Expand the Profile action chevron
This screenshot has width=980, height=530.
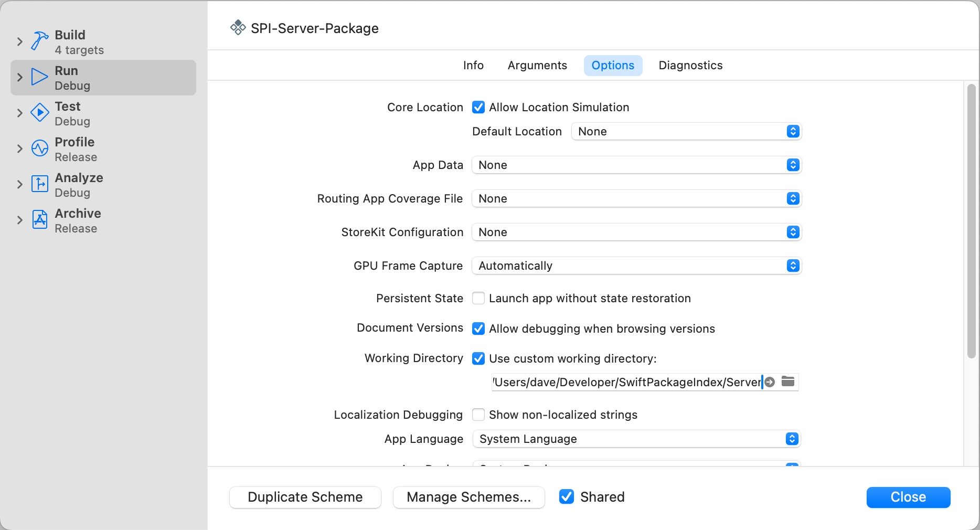[20, 149]
